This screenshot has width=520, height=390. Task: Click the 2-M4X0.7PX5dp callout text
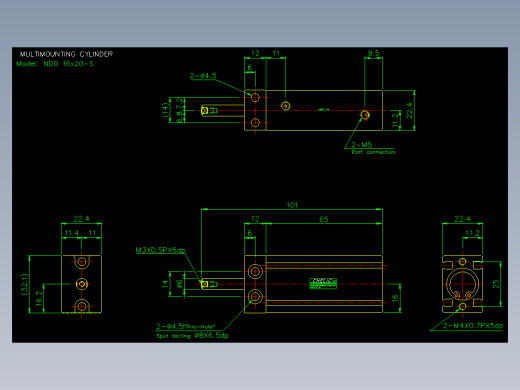coord(473,326)
